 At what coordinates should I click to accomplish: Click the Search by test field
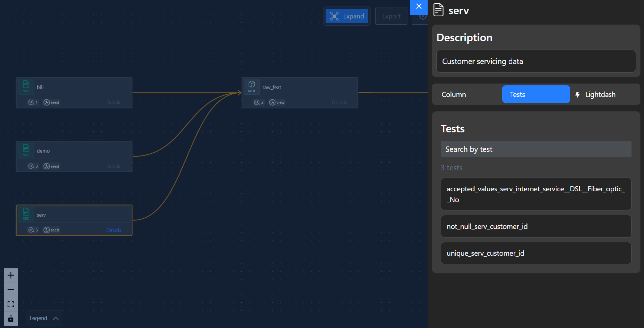pyautogui.click(x=536, y=149)
